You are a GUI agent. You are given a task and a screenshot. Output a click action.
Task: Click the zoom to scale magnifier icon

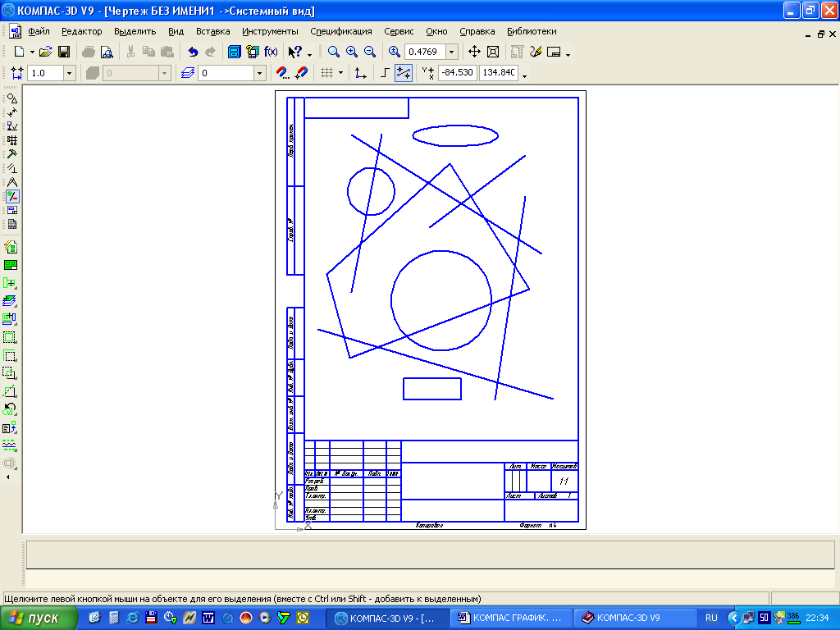click(395, 52)
